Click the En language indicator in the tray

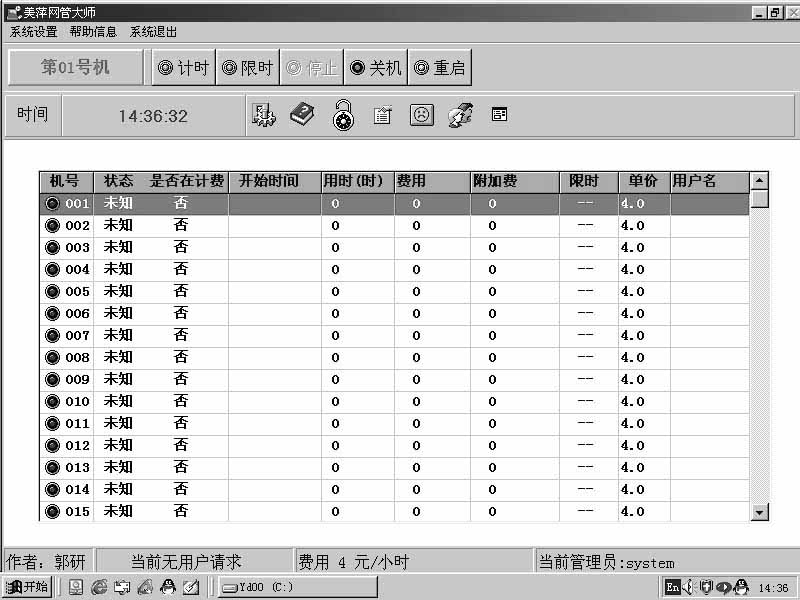tap(673, 587)
